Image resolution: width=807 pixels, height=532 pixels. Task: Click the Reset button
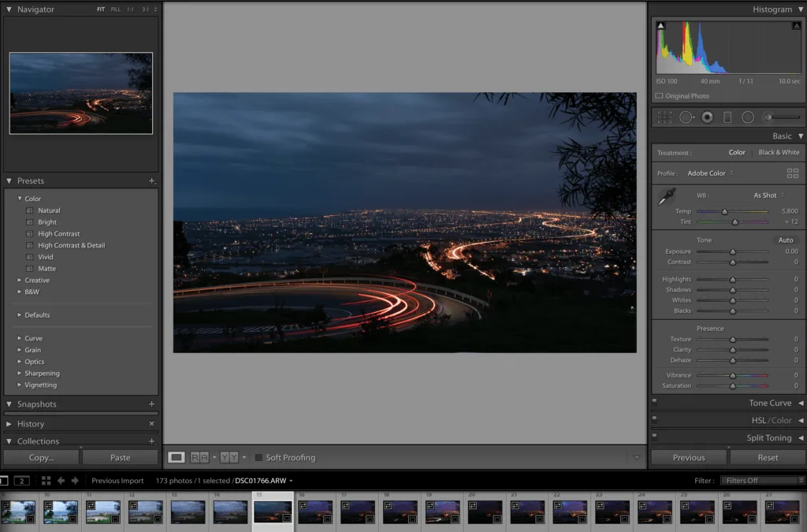768,457
